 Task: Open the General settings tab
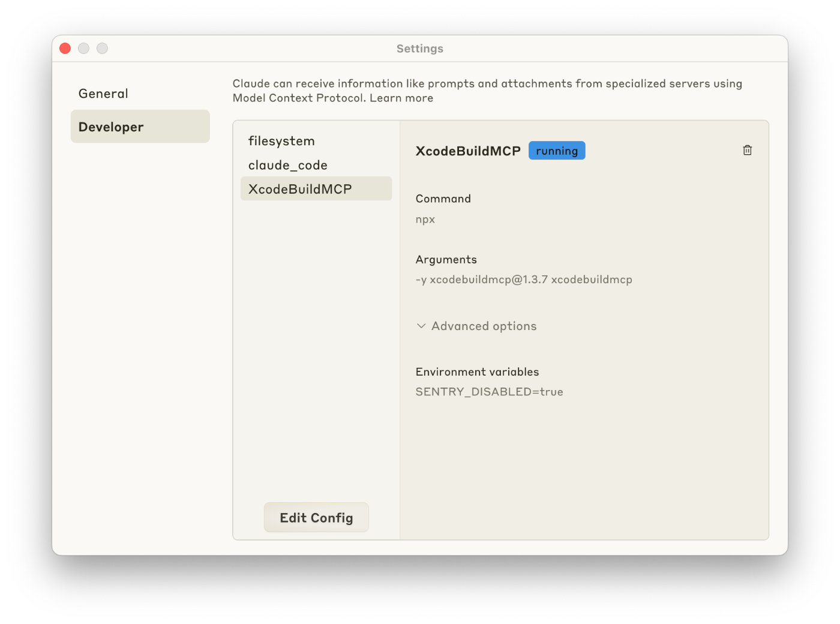140,94
